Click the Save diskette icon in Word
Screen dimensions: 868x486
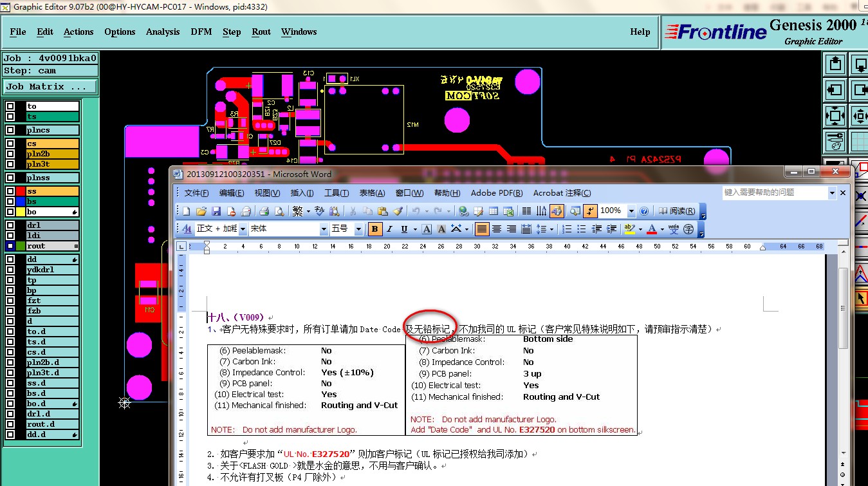216,211
